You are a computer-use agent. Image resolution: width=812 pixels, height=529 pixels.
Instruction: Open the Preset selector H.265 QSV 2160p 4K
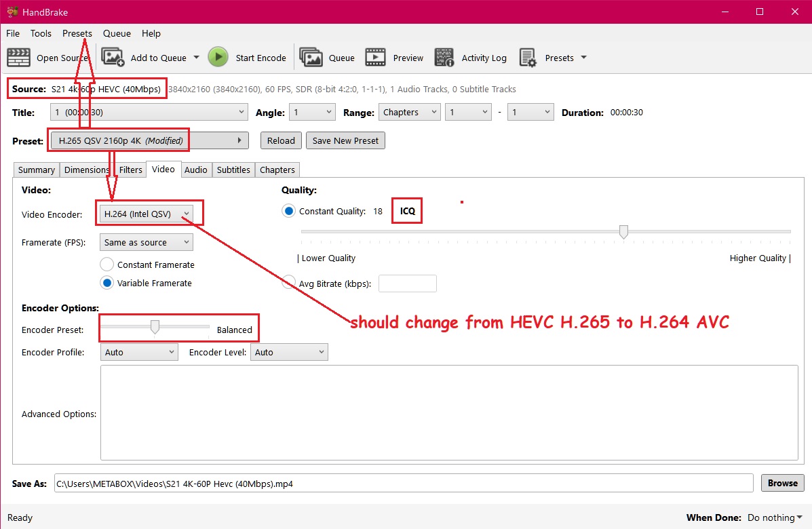[149, 141]
